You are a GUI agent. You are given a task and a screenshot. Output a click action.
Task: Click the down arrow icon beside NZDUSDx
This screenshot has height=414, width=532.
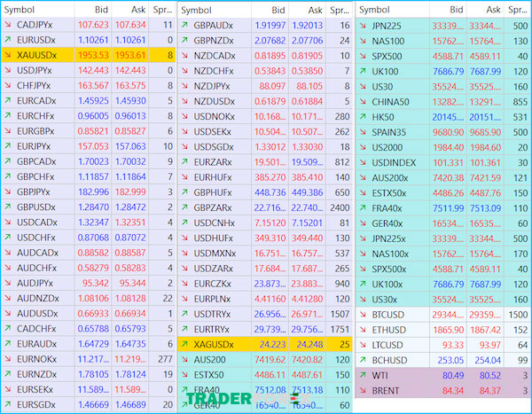[184, 101]
